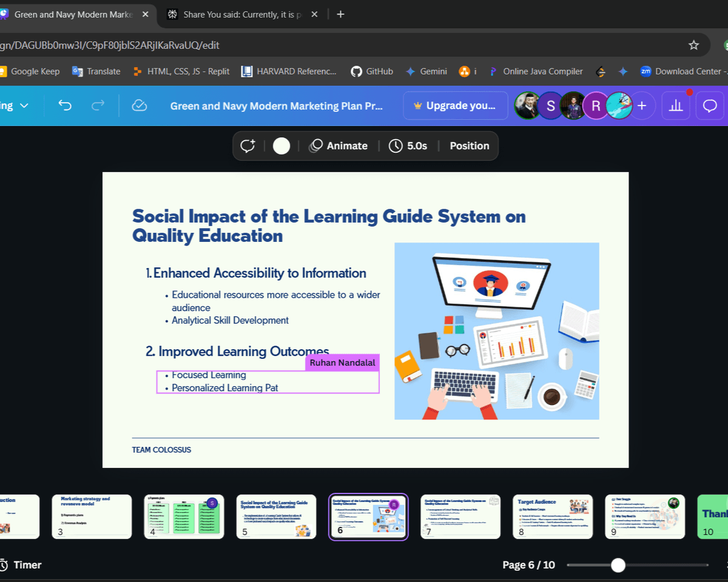Open the white background color swatch
The image size is (728, 582).
point(281,146)
